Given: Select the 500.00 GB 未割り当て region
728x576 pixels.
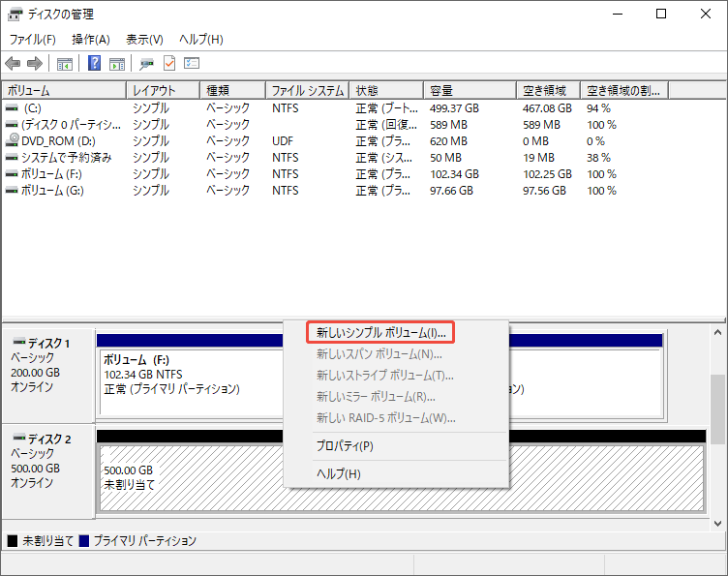Looking at the screenshot, I should pyautogui.click(x=402, y=478).
